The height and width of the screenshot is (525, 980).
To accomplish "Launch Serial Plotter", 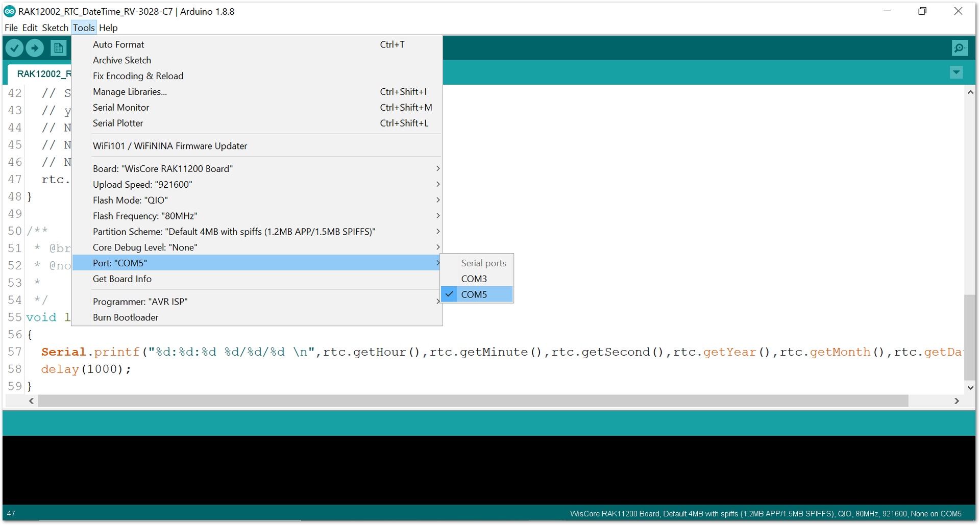I will [x=257, y=123].
